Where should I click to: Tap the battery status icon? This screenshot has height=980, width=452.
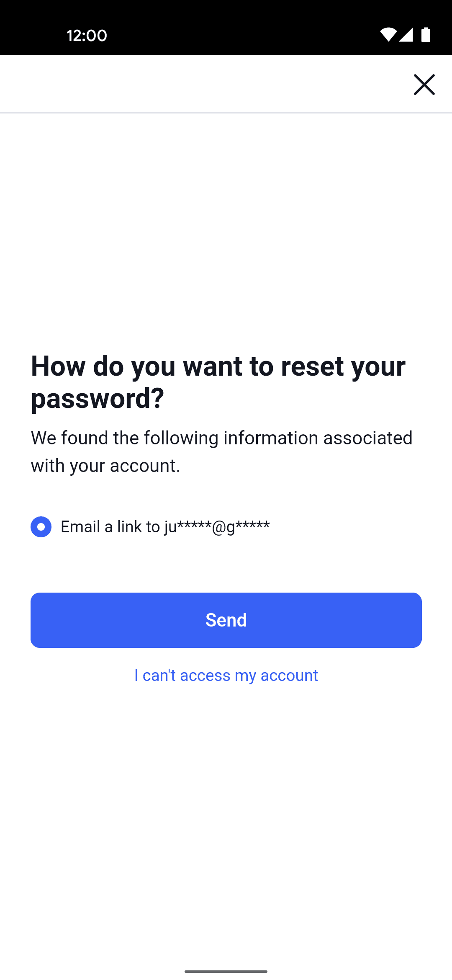426,35
